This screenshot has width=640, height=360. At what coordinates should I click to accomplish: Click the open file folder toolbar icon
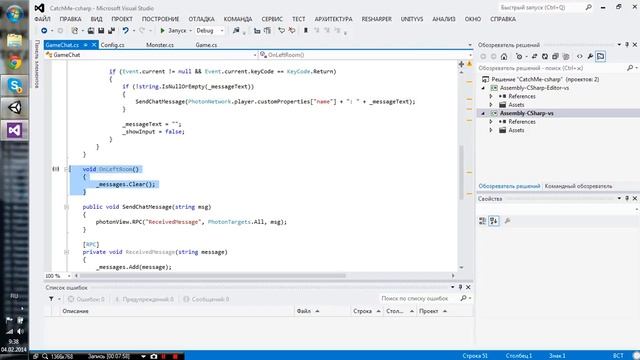[91, 31]
